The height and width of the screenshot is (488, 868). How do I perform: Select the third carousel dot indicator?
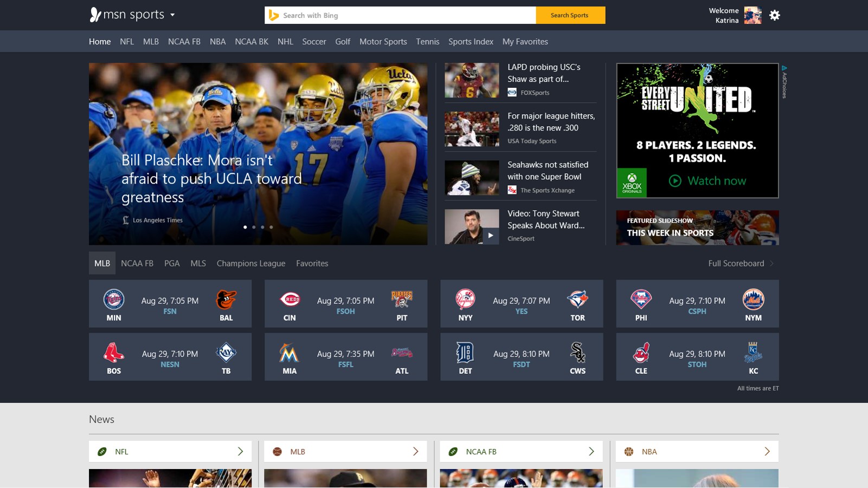pos(262,227)
